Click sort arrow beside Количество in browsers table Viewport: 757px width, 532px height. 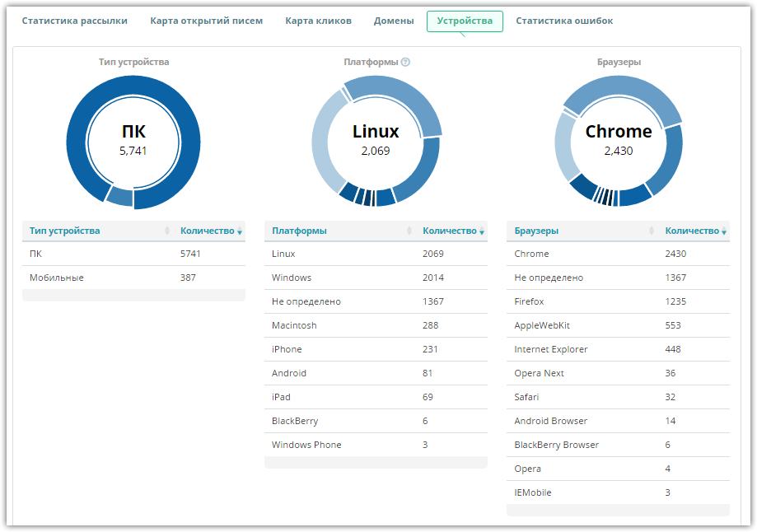725,231
